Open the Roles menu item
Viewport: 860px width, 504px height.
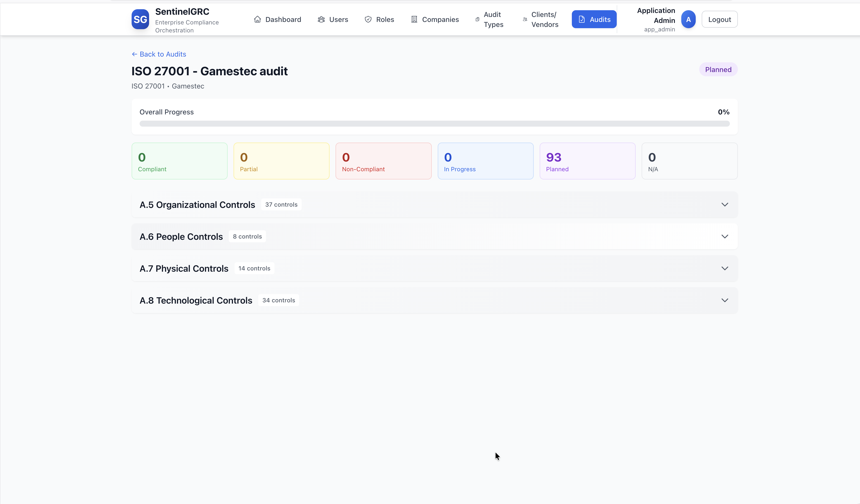point(379,19)
